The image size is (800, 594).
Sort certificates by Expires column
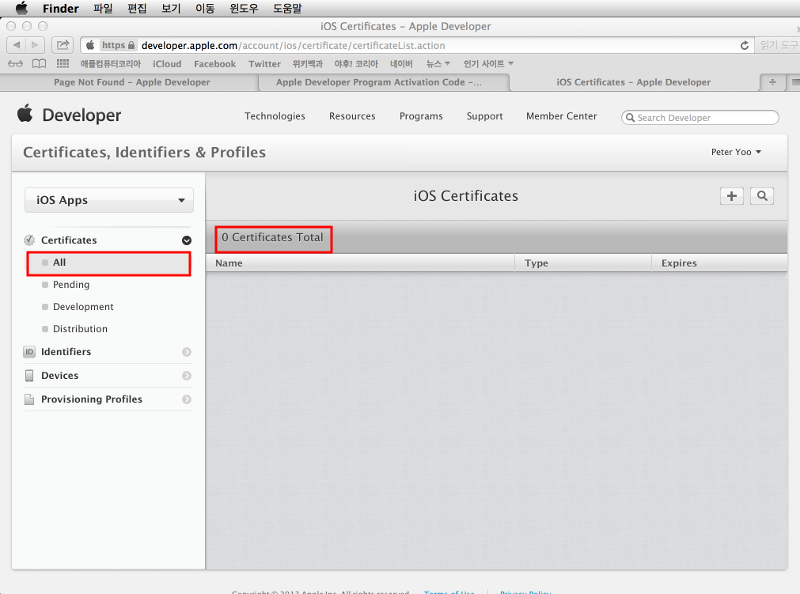tap(719, 263)
